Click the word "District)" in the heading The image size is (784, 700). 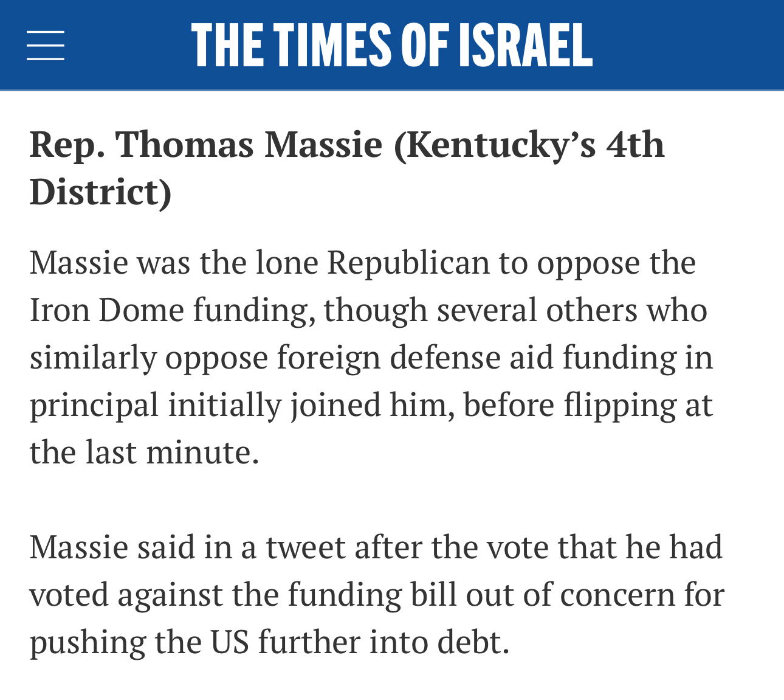tap(101, 192)
